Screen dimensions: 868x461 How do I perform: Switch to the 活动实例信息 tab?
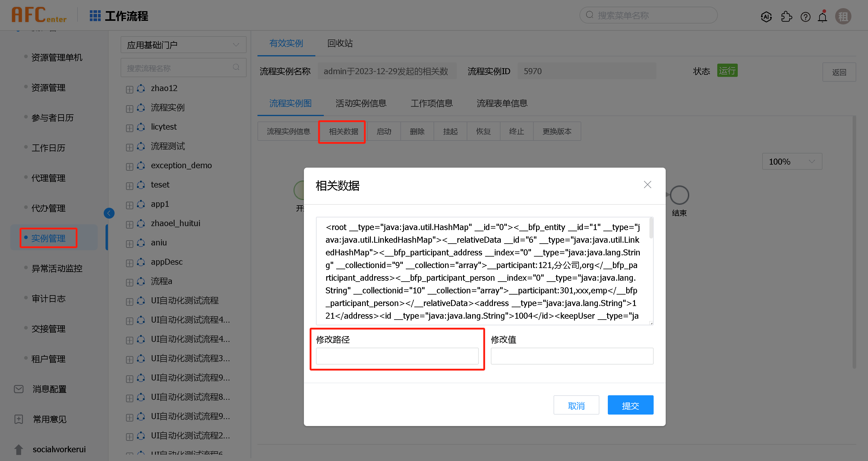tap(361, 103)
